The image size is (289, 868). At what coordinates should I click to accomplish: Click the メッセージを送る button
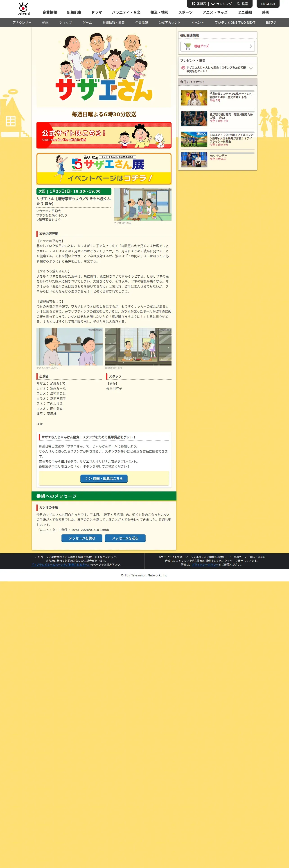(125, 538)
